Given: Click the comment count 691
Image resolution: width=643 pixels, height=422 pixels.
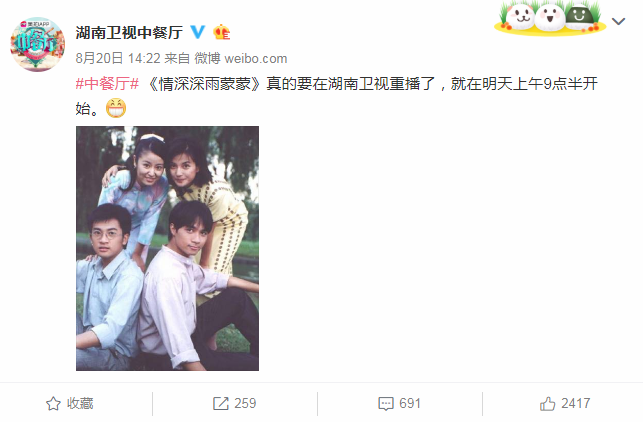Looking at the screenshot, I should [410, 404].
